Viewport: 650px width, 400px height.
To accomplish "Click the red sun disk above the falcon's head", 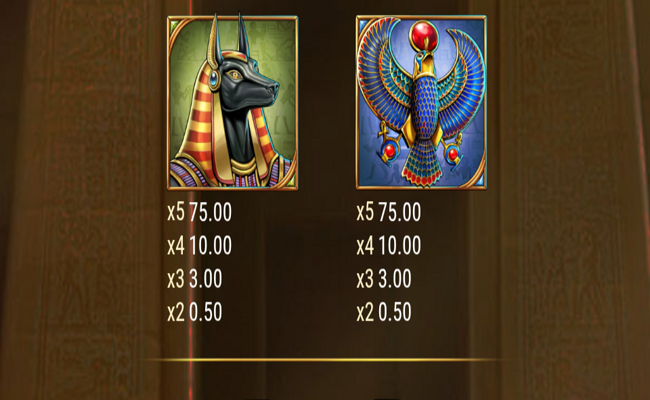I will pos(424,34).
